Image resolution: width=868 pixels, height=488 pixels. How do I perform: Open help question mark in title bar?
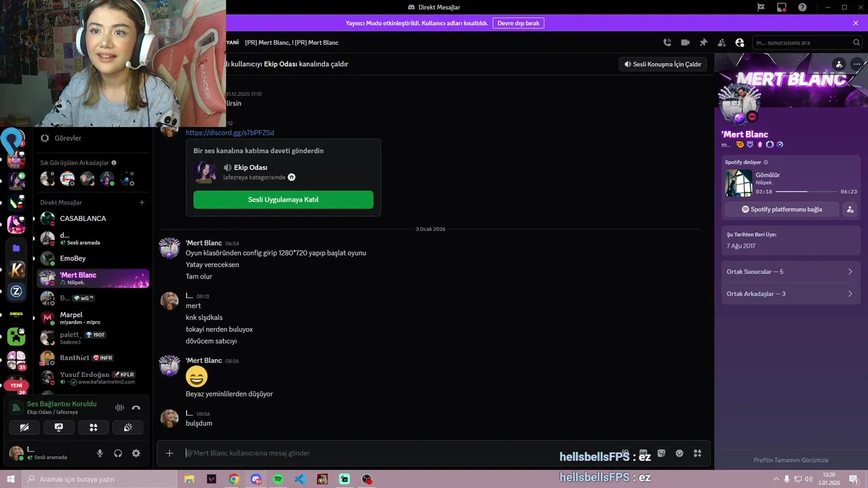coord(803,7)
